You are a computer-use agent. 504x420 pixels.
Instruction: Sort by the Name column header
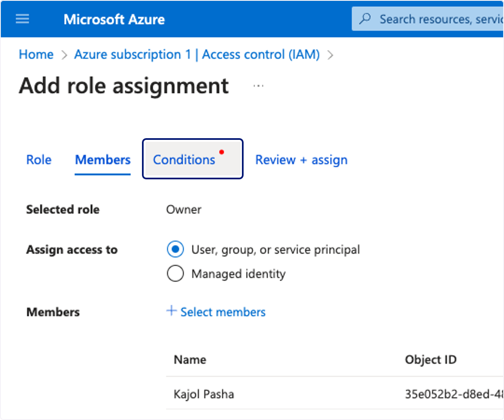click(190, 360)
